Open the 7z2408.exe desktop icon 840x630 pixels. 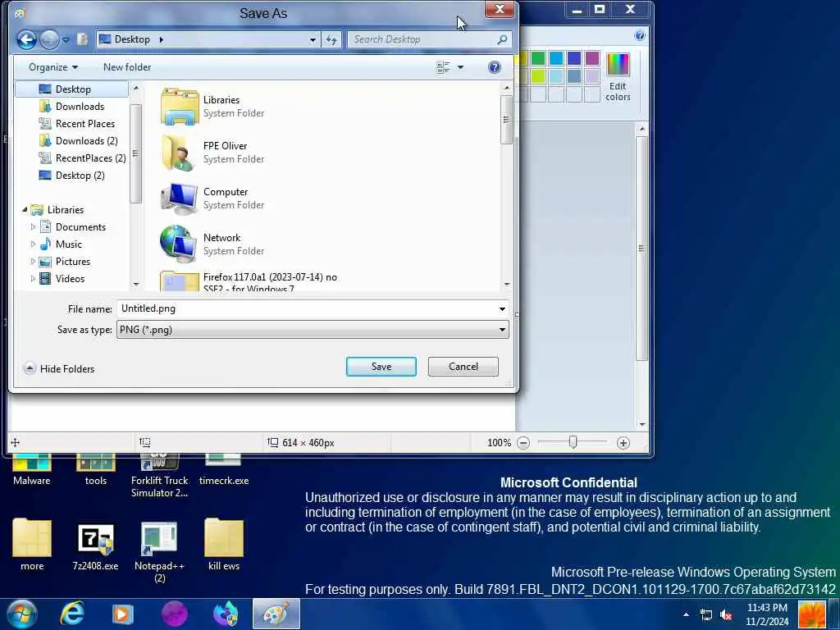pos(95,546)
